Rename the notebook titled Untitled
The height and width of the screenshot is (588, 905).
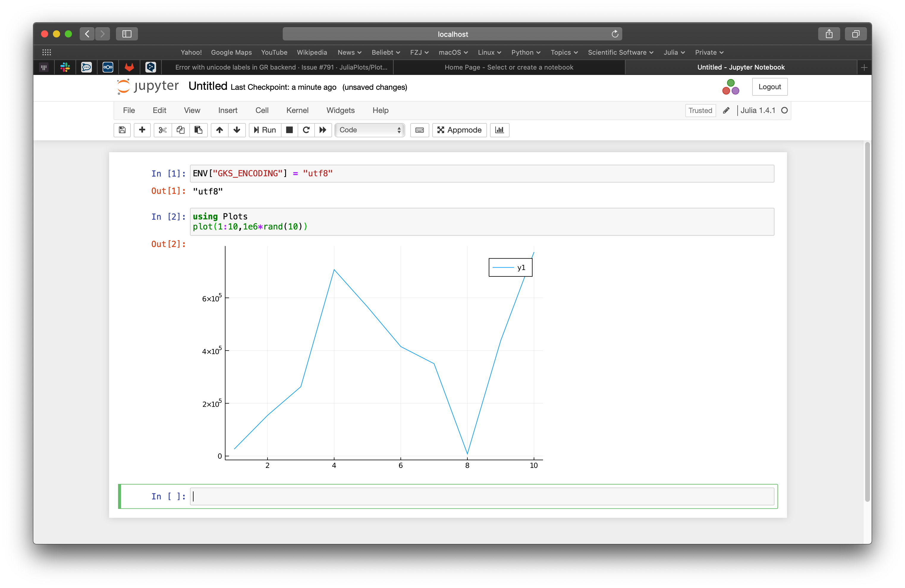pyautogui.click(x=208, y=86)
